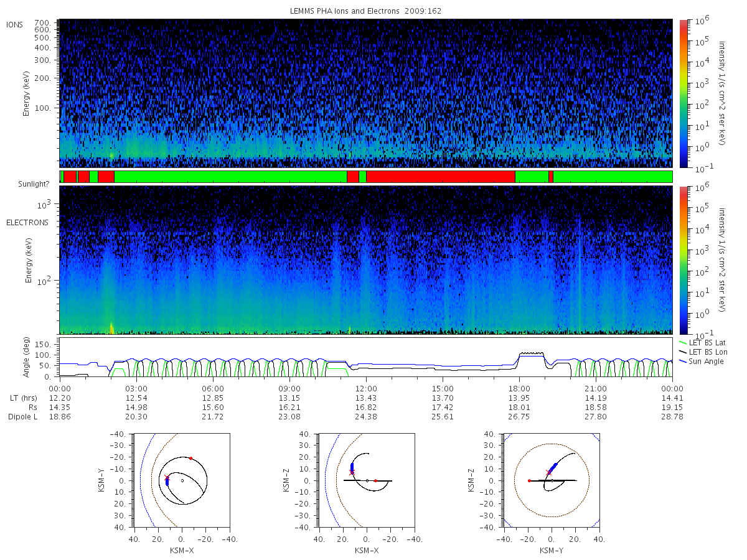Click the blue trajectory segment in KSM-X/KSM-Z plot
The image size is (747, 560).
click(352, 467)
